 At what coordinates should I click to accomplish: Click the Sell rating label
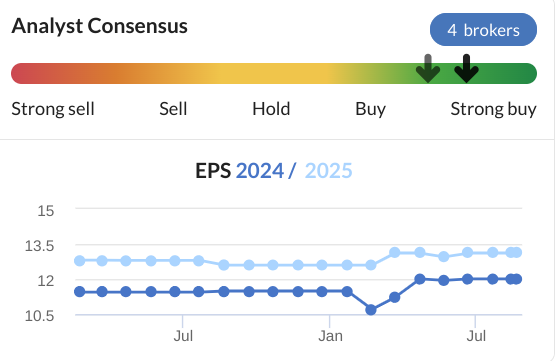coord(173,109)
